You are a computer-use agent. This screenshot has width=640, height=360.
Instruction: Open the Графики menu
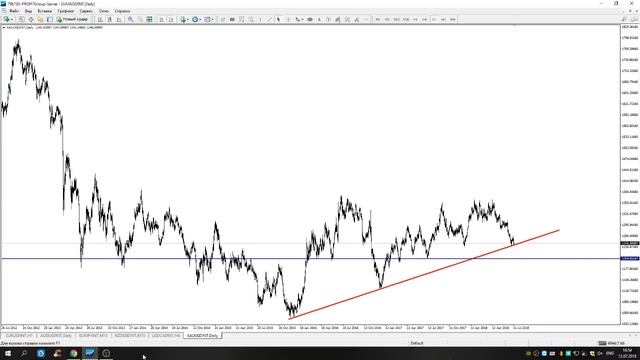pos(65,11)
